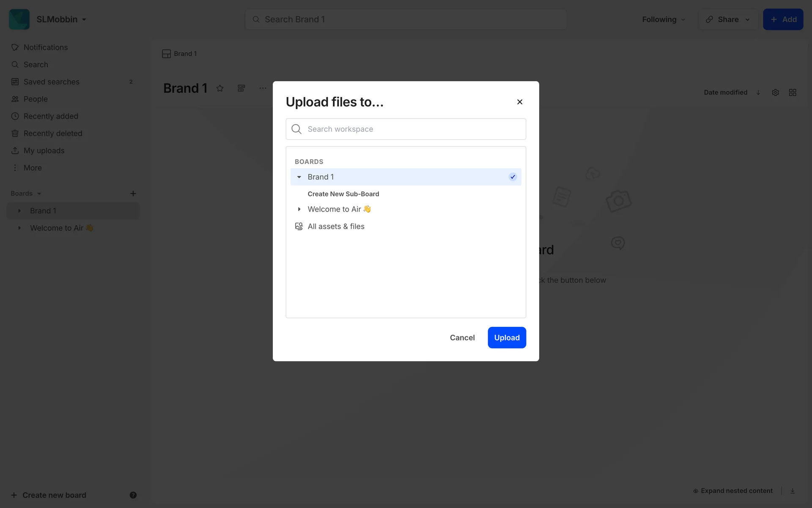Click the Notifications bell icon in sidebar
This screenshot has height=508, width=812.
(15, 47)
